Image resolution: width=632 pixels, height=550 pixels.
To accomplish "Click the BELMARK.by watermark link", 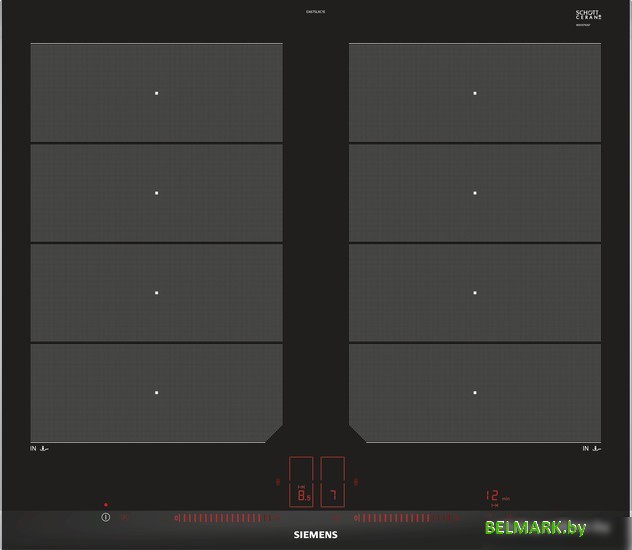I will coord(535,527).
